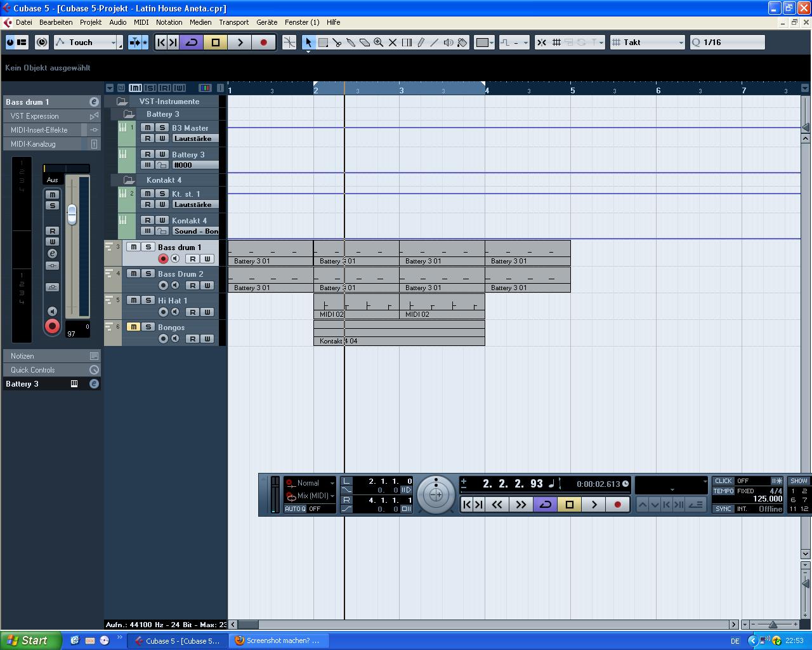Open channel edit 'e' button in inspector strip
The height and width of the screenshot is (650, 812).
(53, 253)
